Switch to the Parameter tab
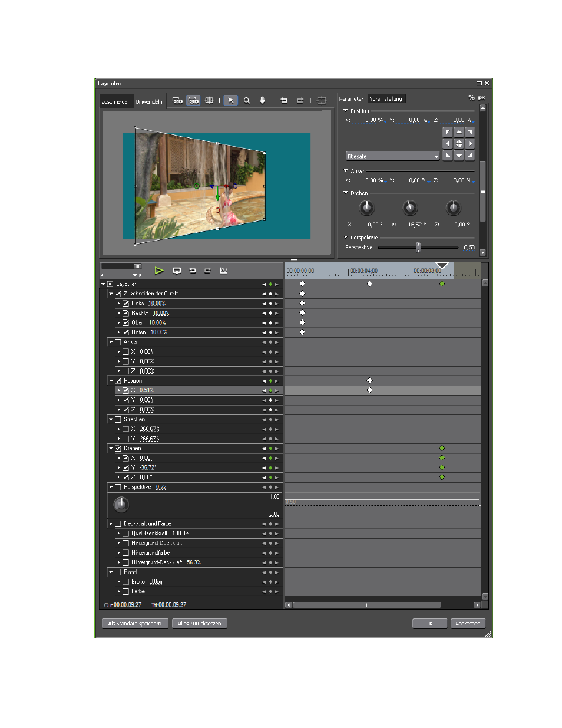 pyautogui.click(x=352, y=98)
